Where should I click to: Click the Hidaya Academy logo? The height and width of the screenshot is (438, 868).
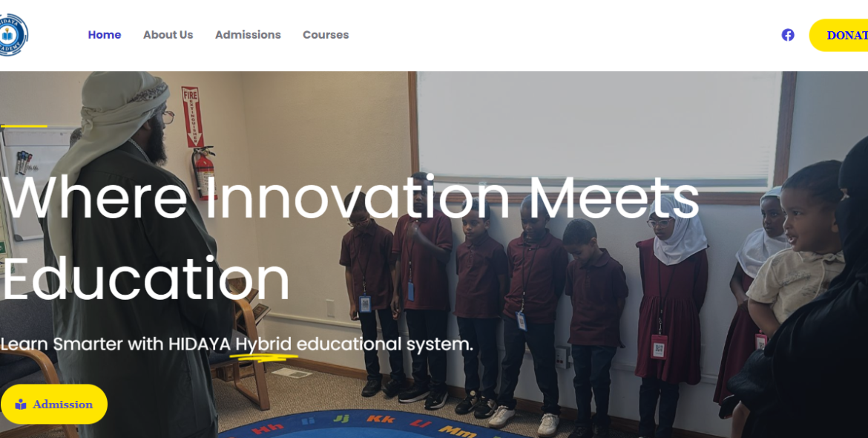tap(13, 35)
